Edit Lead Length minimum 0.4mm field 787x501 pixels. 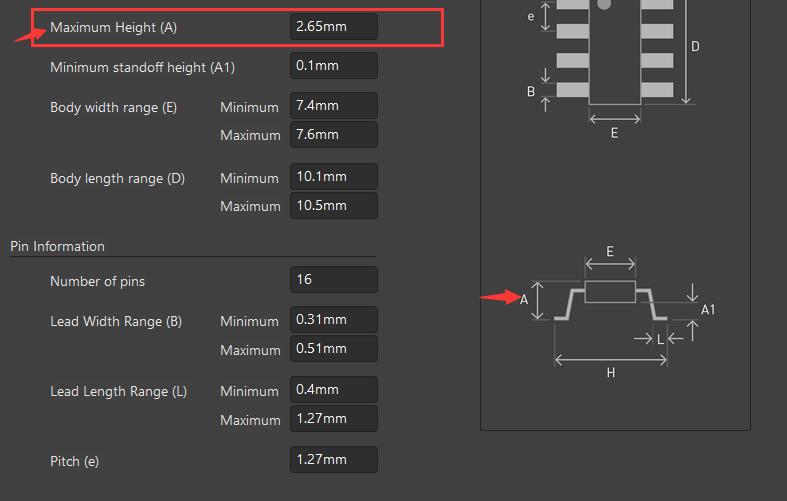(334, 390)
